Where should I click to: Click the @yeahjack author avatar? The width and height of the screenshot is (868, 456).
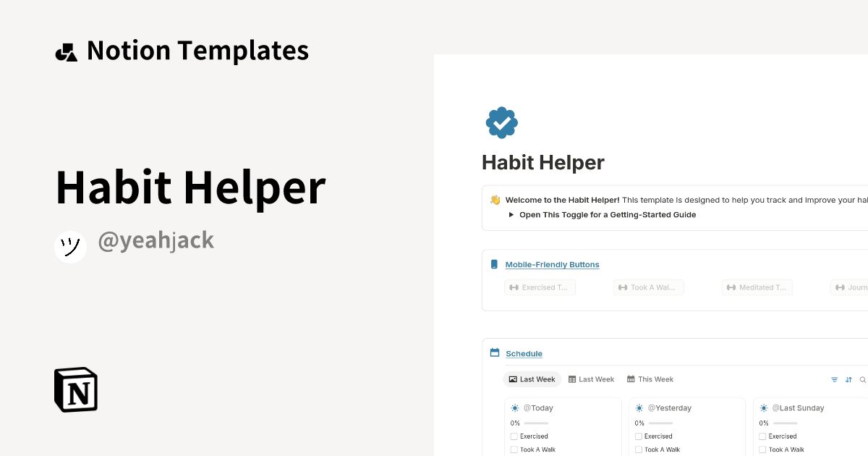tap(70, 246)
